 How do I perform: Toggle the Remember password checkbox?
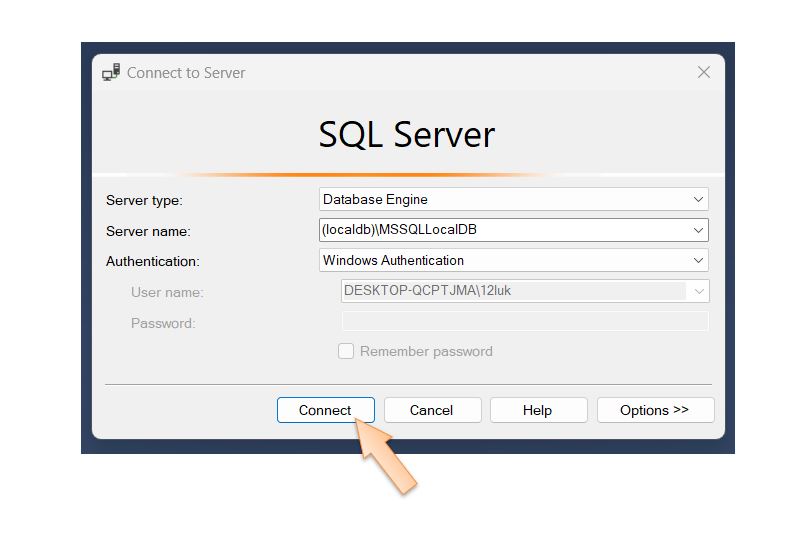[x=346, y=351]
